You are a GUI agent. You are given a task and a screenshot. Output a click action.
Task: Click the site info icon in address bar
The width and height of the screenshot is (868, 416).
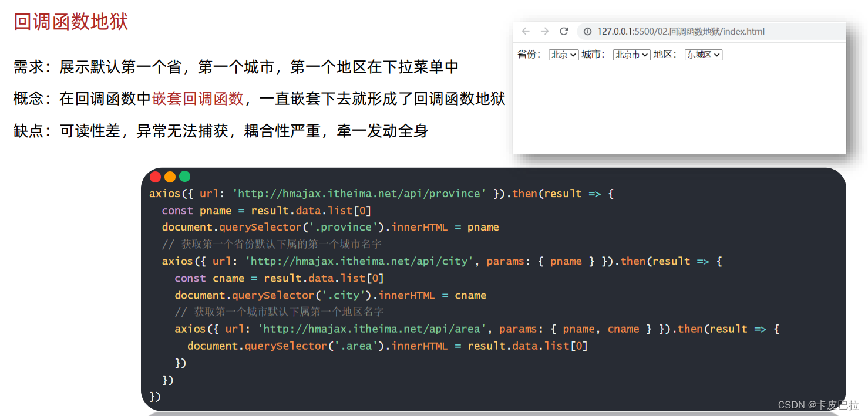587,32
